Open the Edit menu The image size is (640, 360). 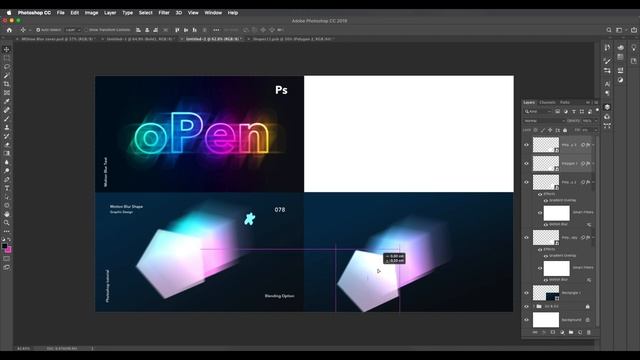(75, 13)
